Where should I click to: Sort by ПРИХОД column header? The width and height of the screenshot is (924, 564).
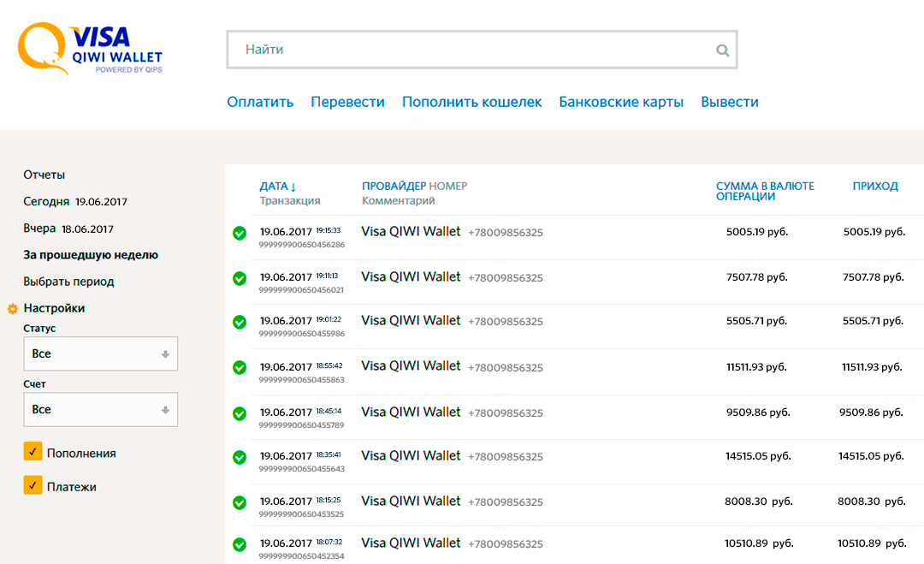pos(875,187)
